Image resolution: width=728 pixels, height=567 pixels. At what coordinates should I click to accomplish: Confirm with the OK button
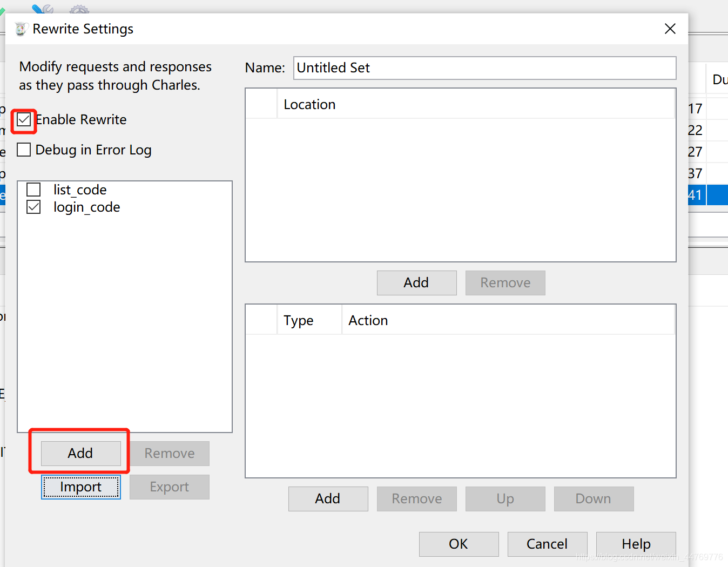459,544
